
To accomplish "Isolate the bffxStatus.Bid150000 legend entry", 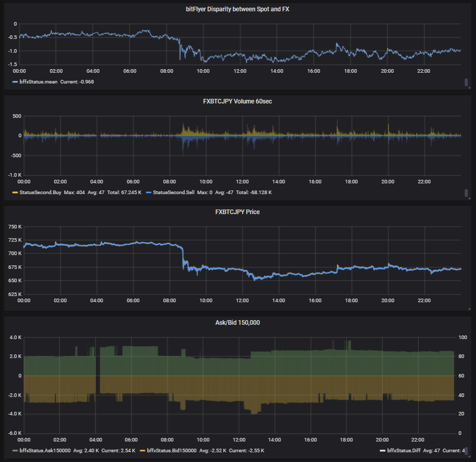I will (172, 450).
